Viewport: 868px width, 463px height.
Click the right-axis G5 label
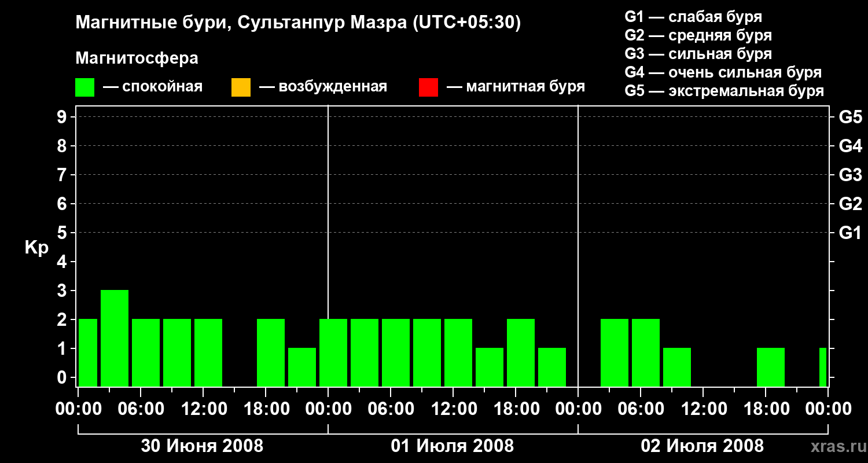850,117
